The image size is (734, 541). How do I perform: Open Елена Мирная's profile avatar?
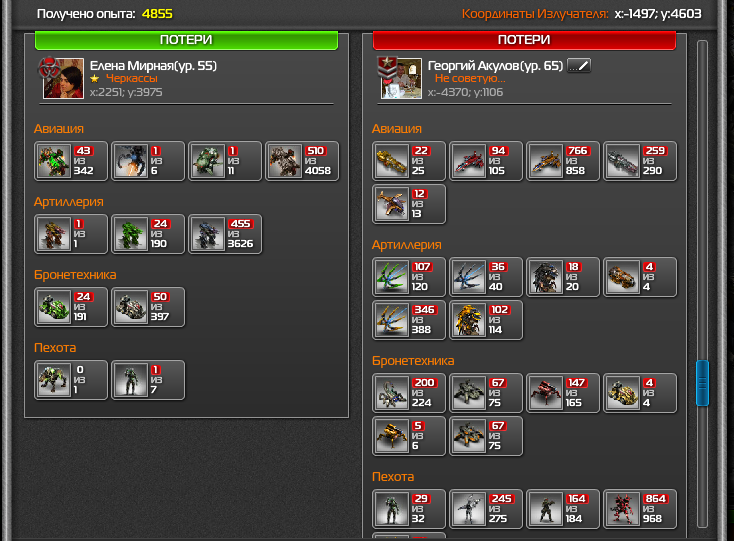tap(64, 78)
